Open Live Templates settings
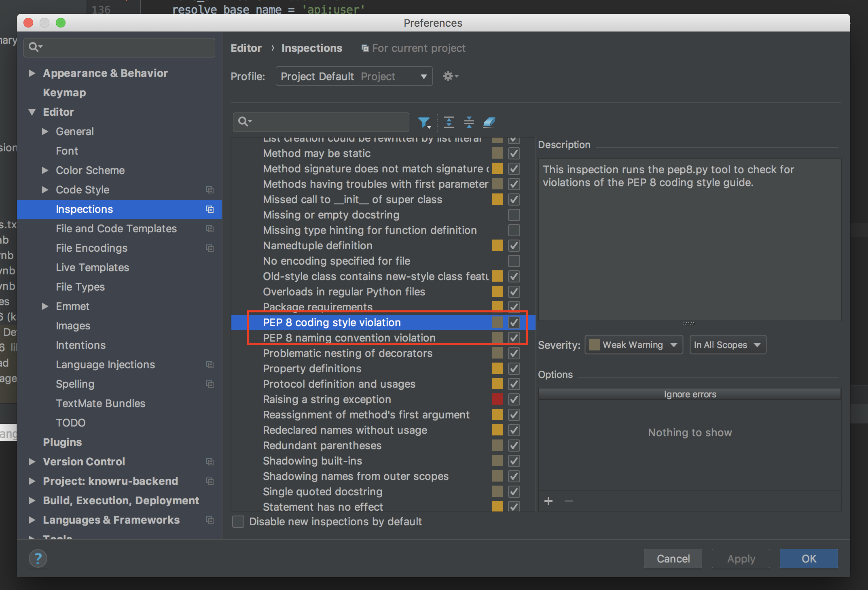Viewport: 868px width, 590px height. coord(92,267)
